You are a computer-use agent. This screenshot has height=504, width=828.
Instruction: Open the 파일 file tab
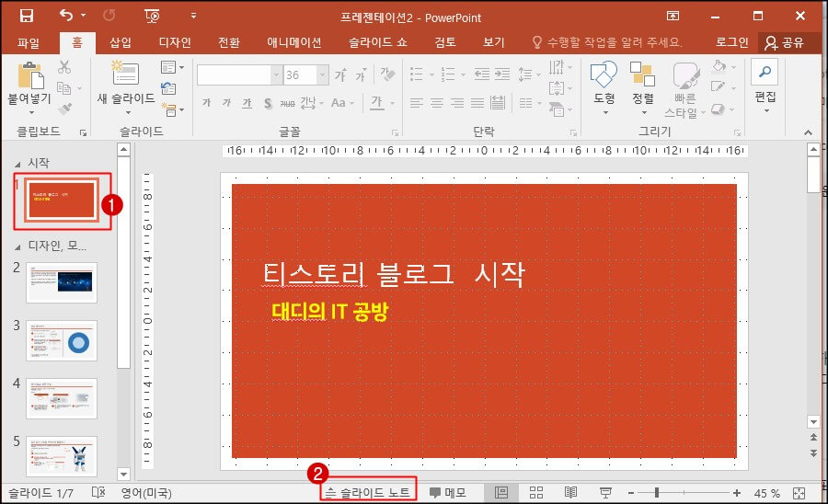coord(29,42)
